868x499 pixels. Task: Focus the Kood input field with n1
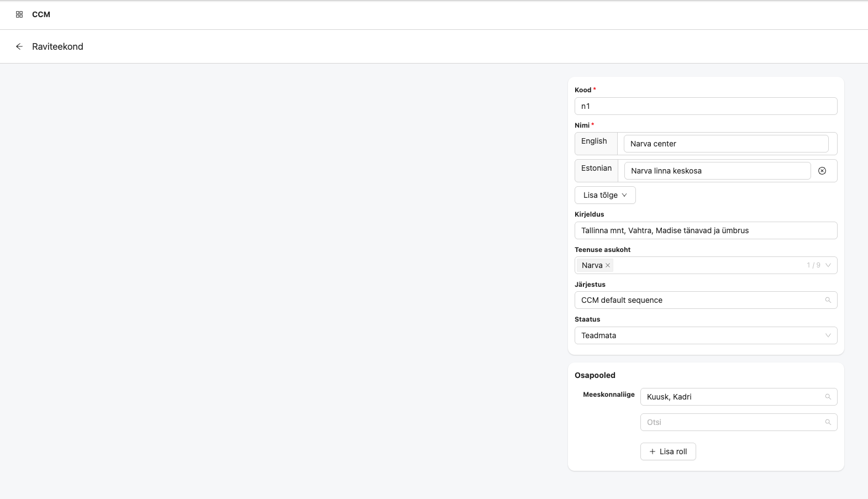pyautogui.click(x=706, y=106)
